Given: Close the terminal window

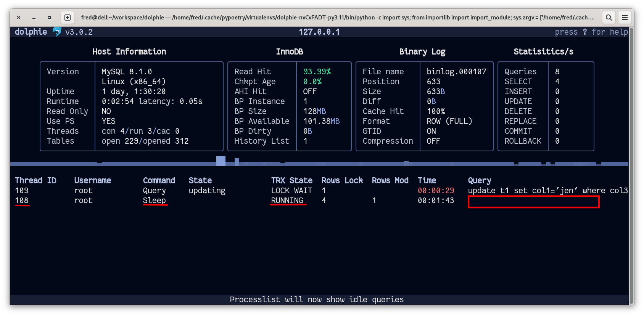Looking at the screenshot, I should click(19, 18).
